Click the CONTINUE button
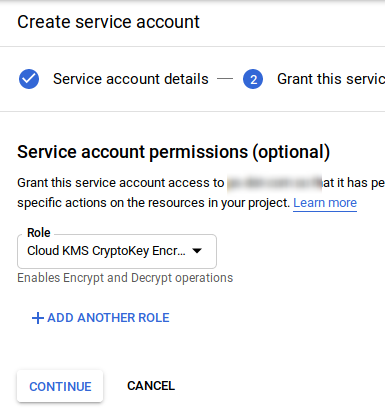Screen dimensions: 385x420 (60, 386)
